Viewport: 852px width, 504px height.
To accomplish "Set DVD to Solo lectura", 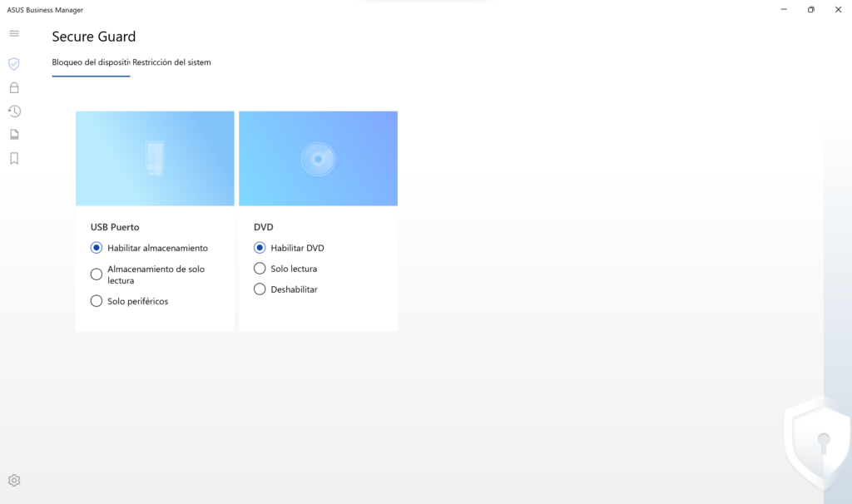I will (260, 269).
